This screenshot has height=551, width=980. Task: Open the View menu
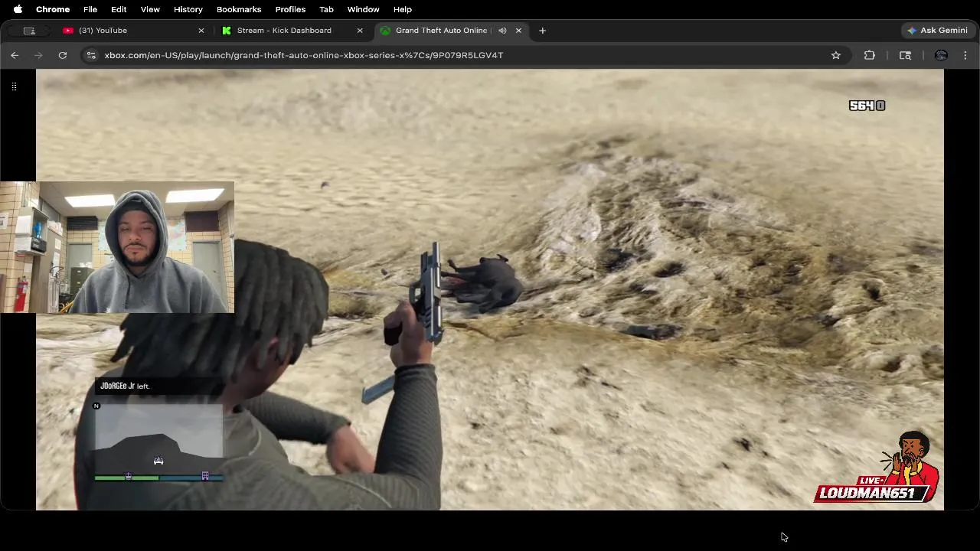click(150, 9)
